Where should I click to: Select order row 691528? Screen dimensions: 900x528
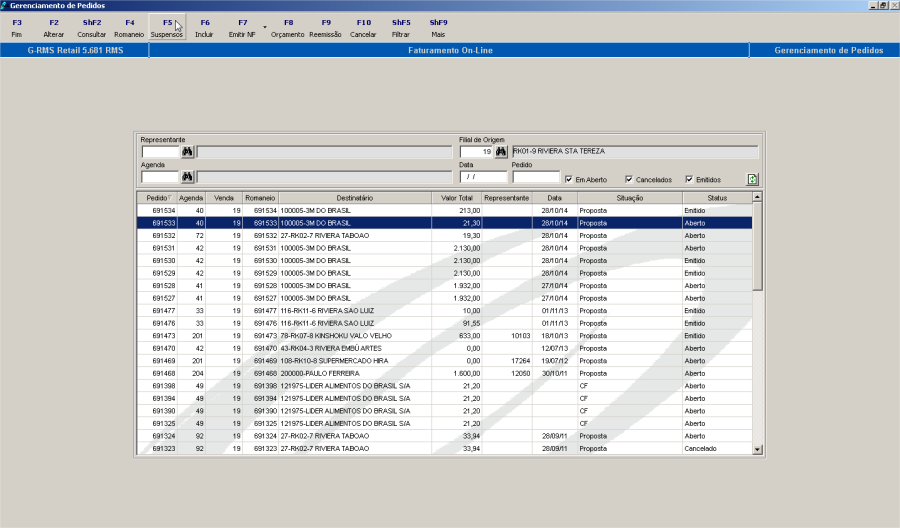click(x=444, y=286)
